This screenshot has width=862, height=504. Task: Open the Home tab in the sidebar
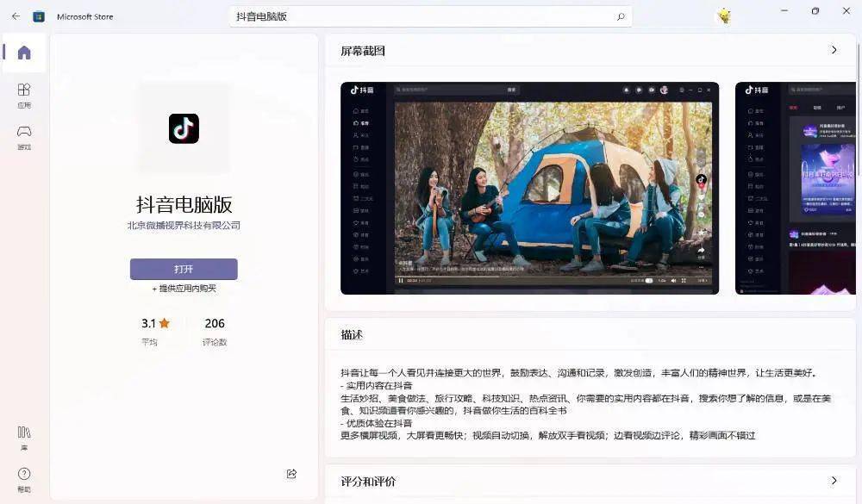pyautogui.click(x=24, y=53)
